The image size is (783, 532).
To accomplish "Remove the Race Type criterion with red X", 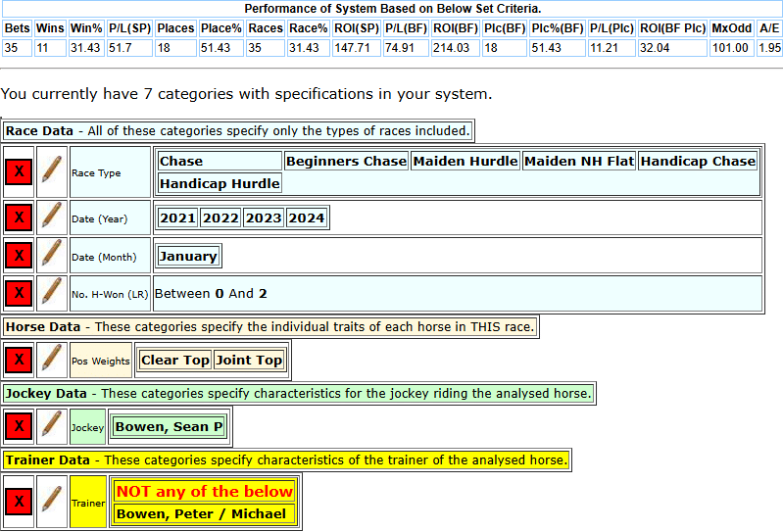I will 19,171.
